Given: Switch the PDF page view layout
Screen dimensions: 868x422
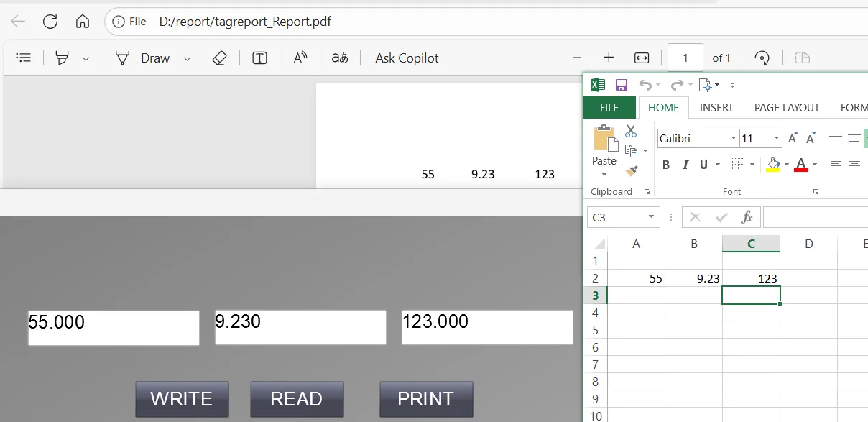Looking at the screenshot, I should 803,58.
